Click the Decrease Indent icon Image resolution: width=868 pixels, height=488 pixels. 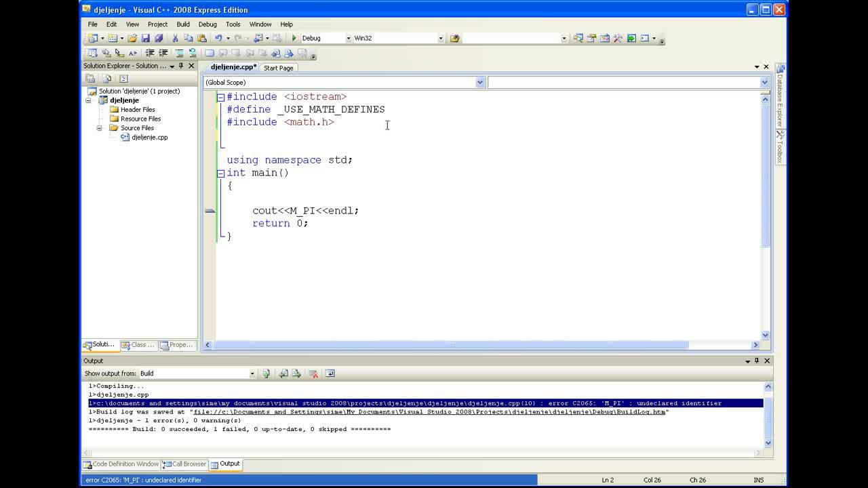pos(150,53)
